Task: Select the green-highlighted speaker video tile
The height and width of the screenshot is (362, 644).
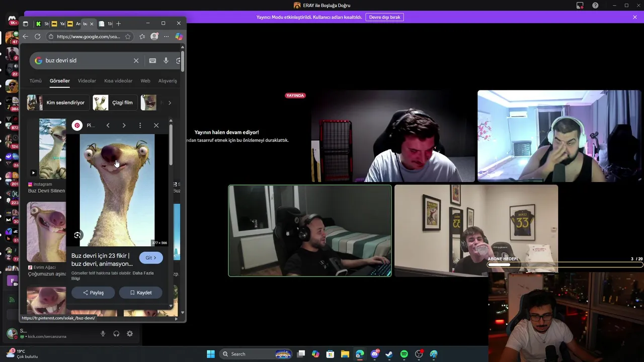Action: coord(310,231)
